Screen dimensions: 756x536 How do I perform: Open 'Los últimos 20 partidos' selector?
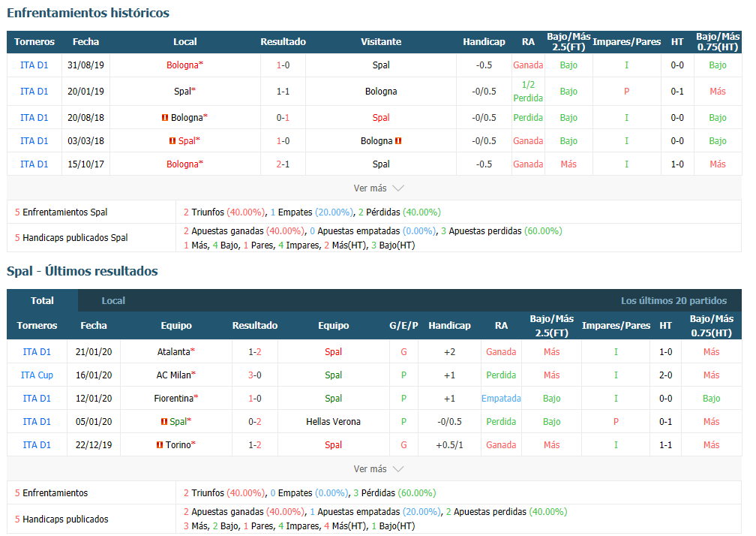[x=673, y=300]
